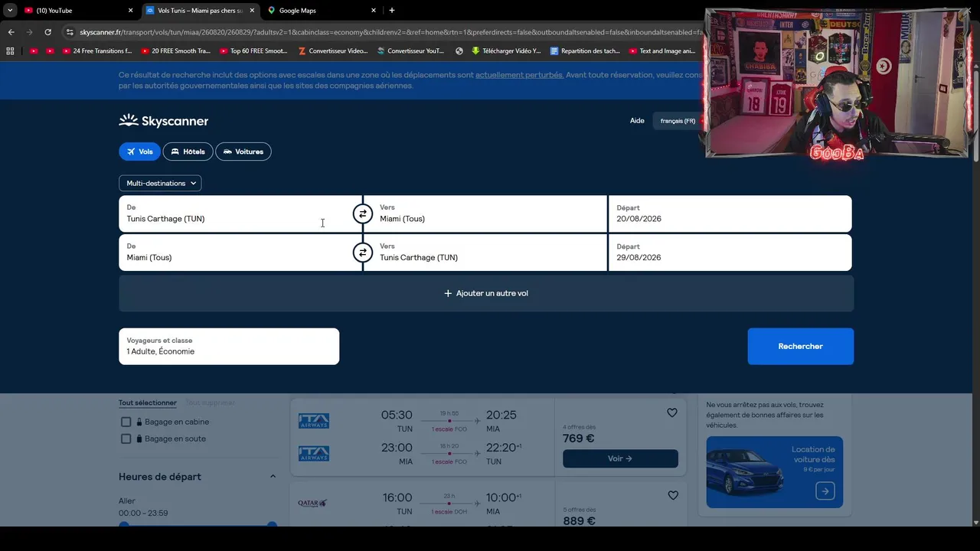Click the 'Tout sélectionner' link
Image resolution: width=980 pixels, height=551 pixels.
click(x=148, y=403)
